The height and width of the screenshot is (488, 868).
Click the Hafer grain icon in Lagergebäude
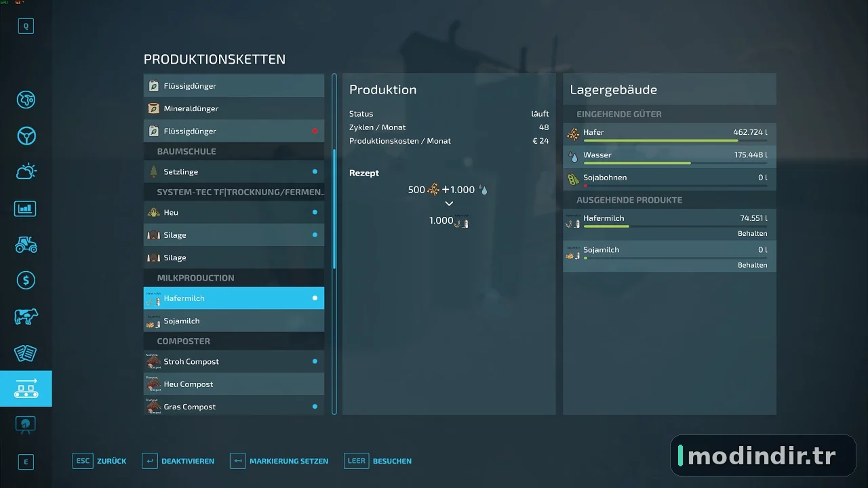pyautogui.click(x=573, y=134)
